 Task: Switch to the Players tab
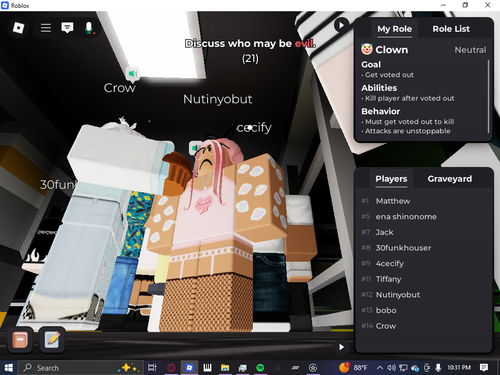coord(391,179)
